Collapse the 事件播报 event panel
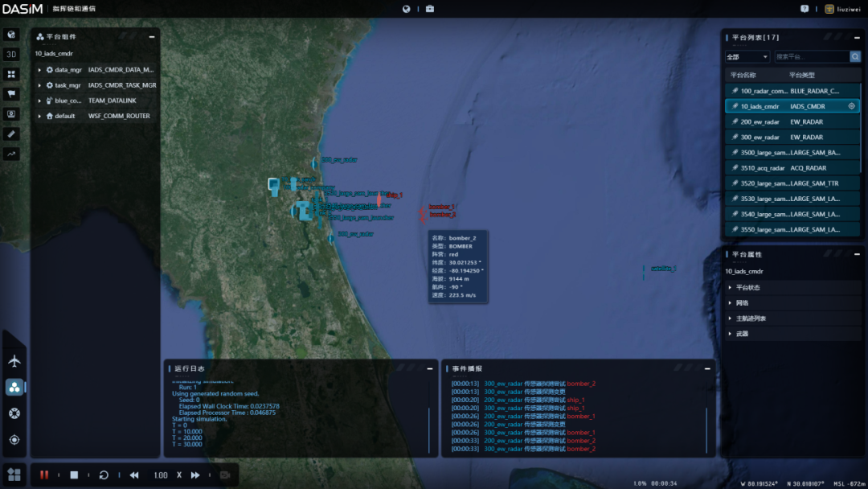This screenshot has height=489, width=868. [707, 368]
